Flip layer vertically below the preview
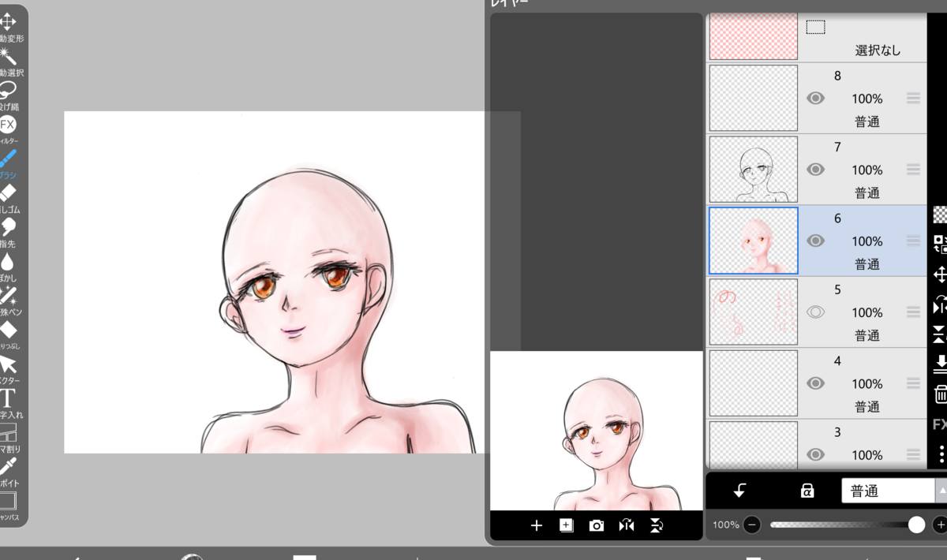947x560 pixels. (x=657, y=525)
